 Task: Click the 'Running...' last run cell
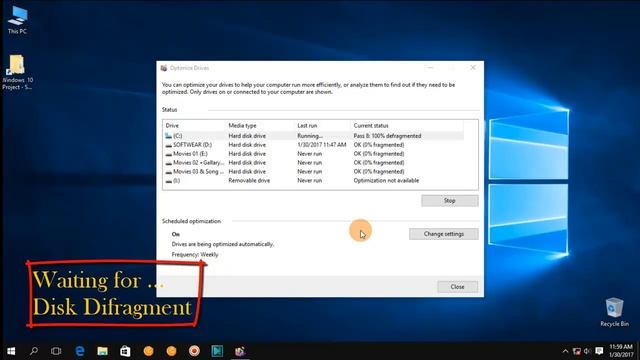click(x=310, y=136)
